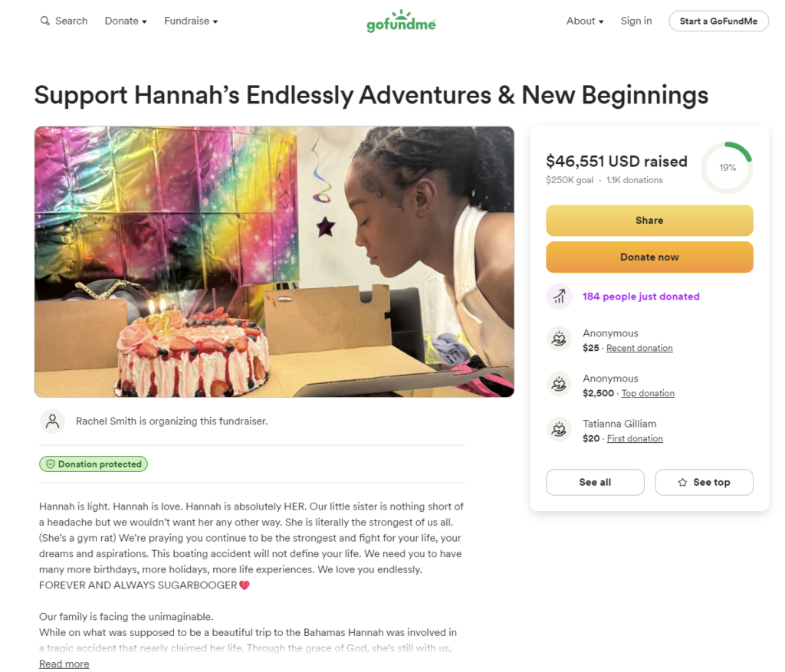
Task: Click the GoFundMe logo
Action: point(401,21)
